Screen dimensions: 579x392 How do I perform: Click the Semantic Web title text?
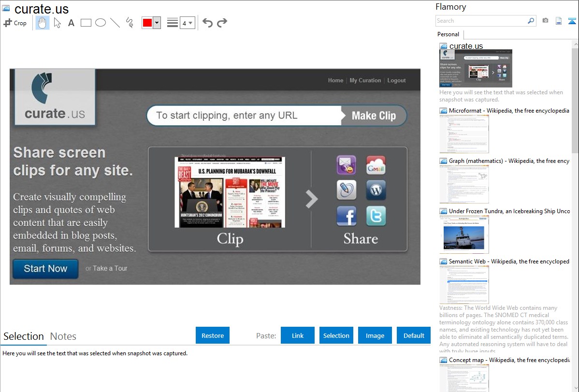tap(509, 261)
